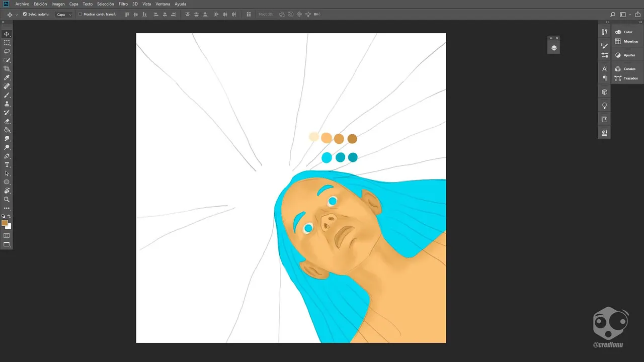Select the Paint Bucket tool

[x=7, y=130]
